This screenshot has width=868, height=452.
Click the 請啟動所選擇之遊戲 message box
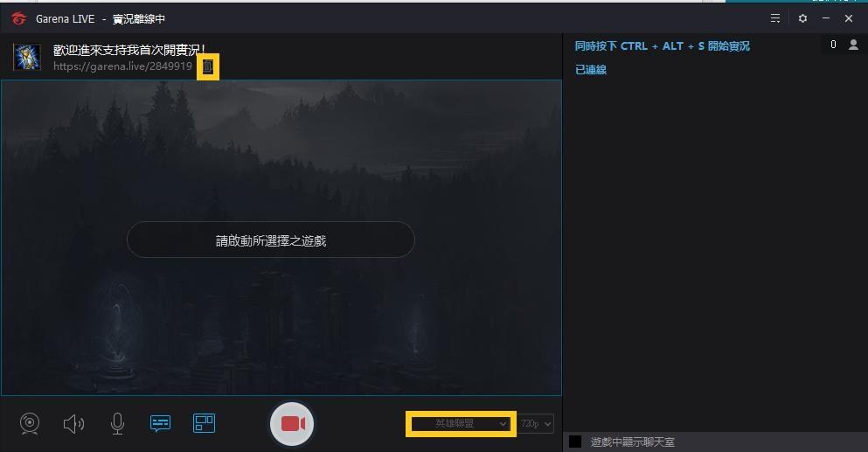click(x=271, y=240)
